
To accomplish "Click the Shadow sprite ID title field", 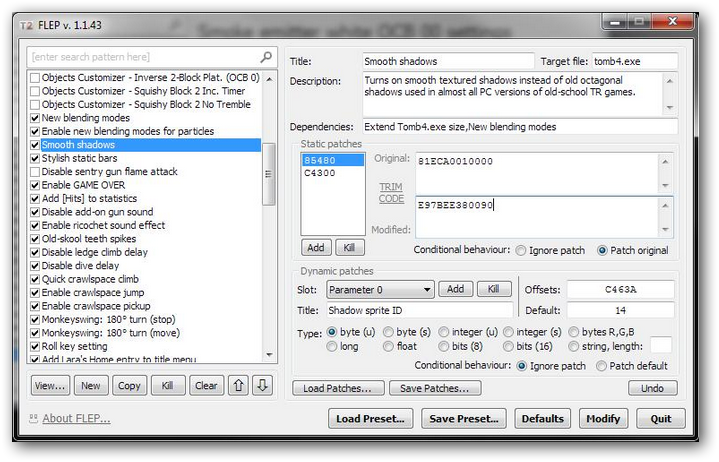I will [419, 311].
